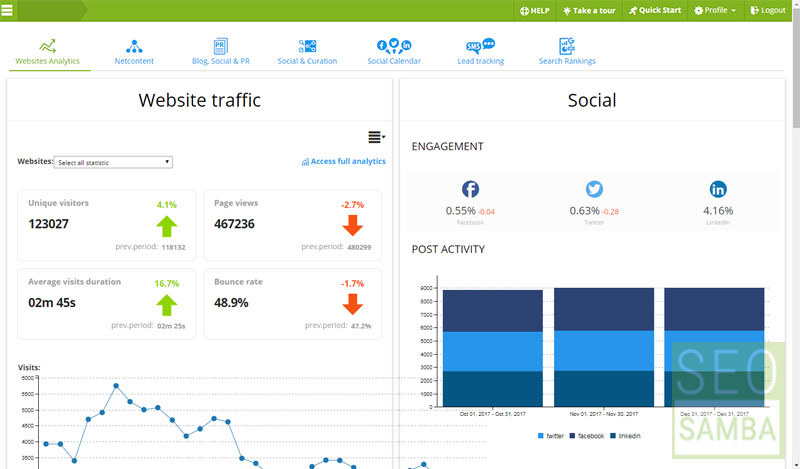
Task: Toggle twitter series in chart legend
Action: (551, 436)
